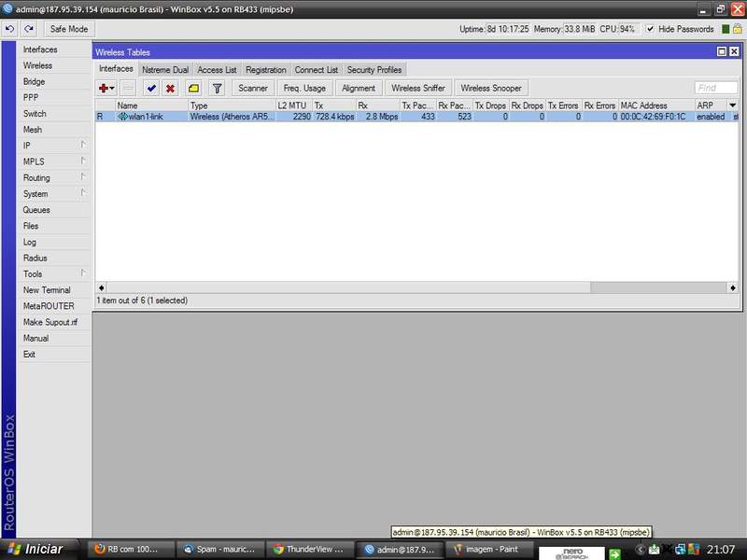Screen dimensions: 747x560
Task: Click the red plus Add icon
Action: coord(103,88)
